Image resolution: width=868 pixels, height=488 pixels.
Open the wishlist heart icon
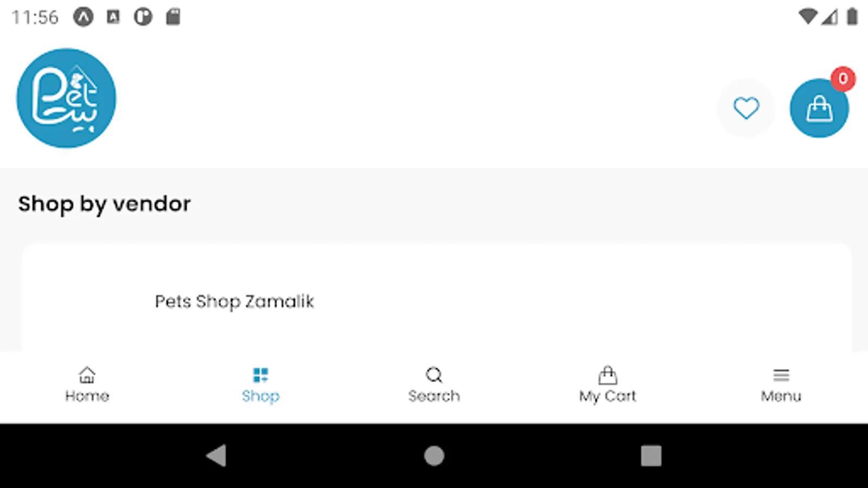(746, 108)
